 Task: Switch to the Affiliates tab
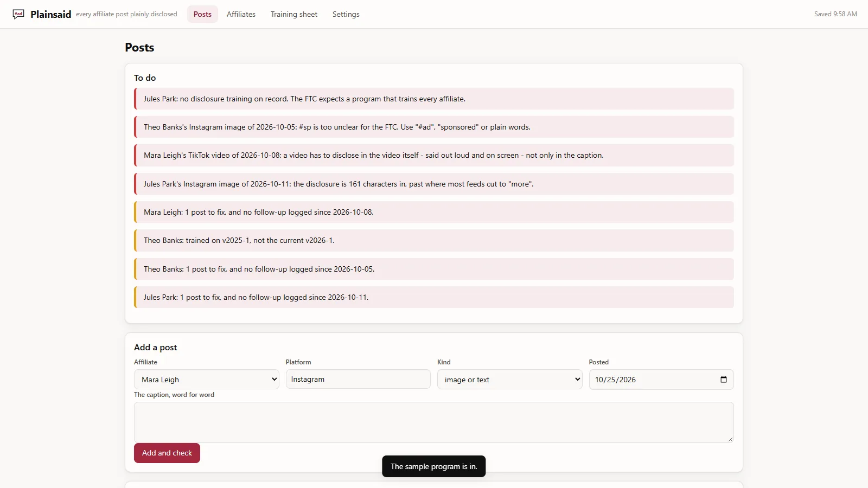(241, 14)
